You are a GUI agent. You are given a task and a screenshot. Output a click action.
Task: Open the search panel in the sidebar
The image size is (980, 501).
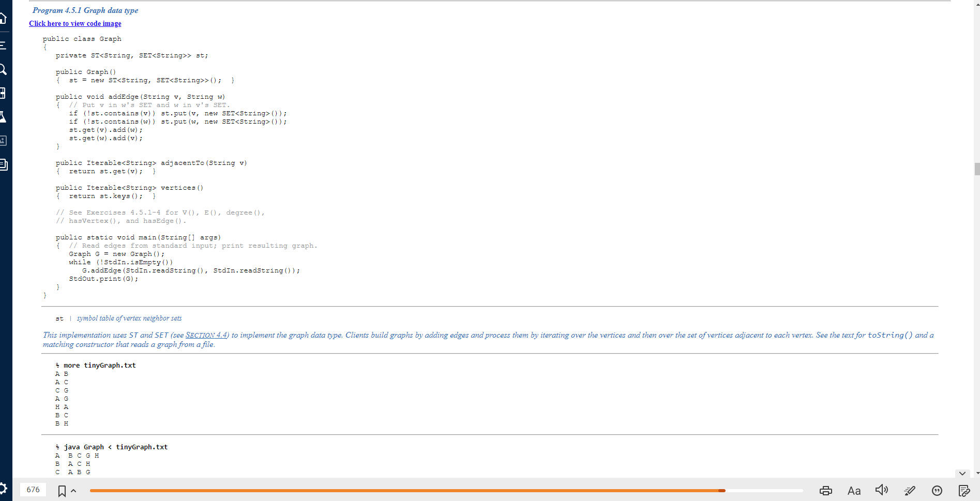4,69
